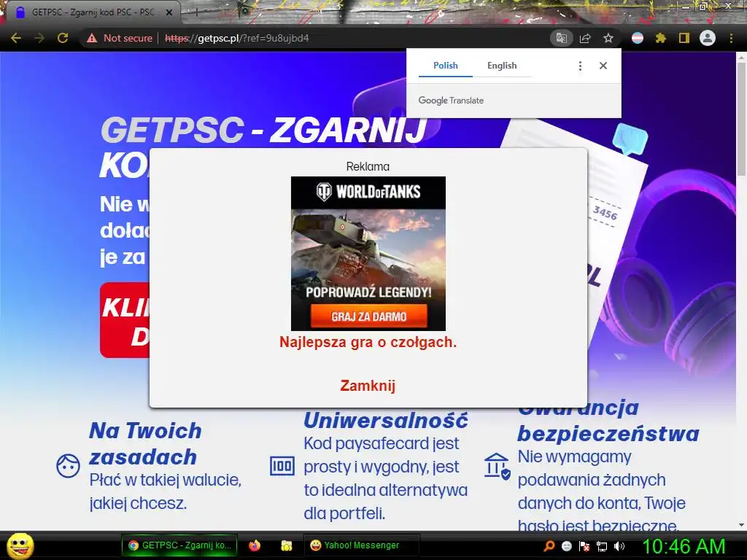Click the bezpieczeństwa heading text
This screenshot has width=747, height=560.
(608, 433)
